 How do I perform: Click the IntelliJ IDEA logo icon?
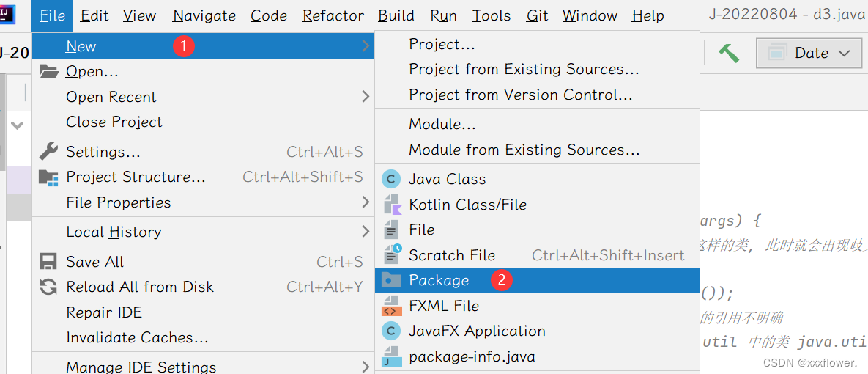[x=7, y=12]
